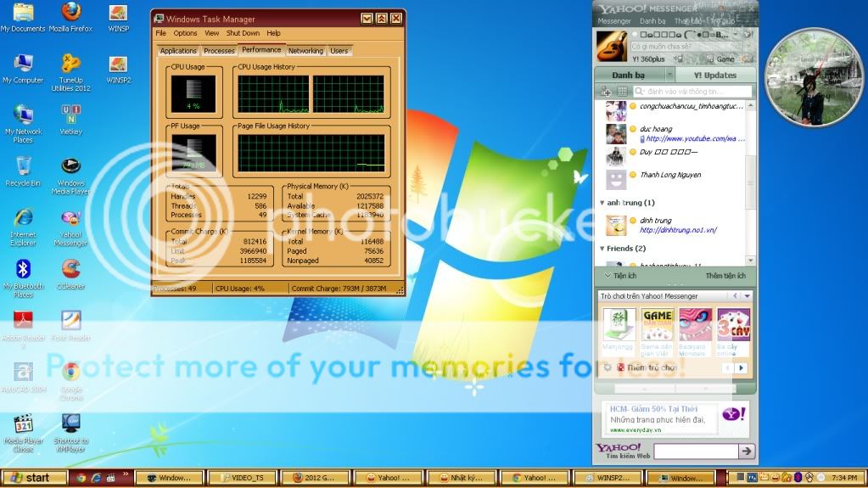Click the Thêm trò chơi link
Screen dimensions: 868x488
(x=652, y=367)
